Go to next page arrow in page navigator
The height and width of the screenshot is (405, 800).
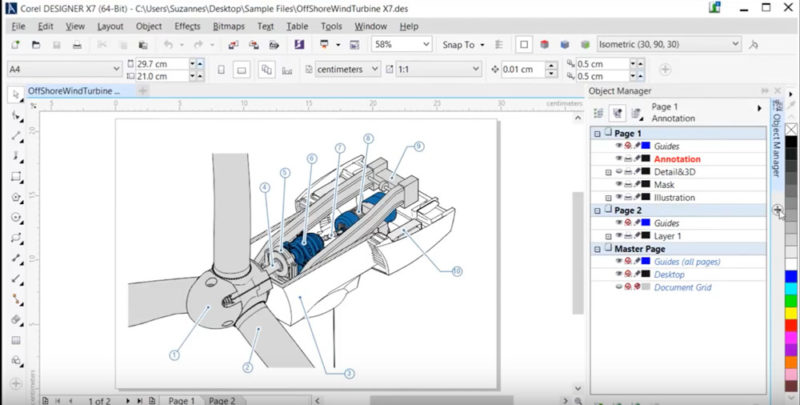pyautogui.click(x=128, y=401)
